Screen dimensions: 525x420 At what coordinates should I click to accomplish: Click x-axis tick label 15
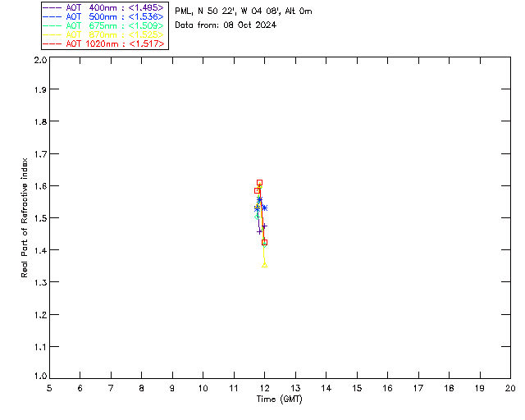357,388
